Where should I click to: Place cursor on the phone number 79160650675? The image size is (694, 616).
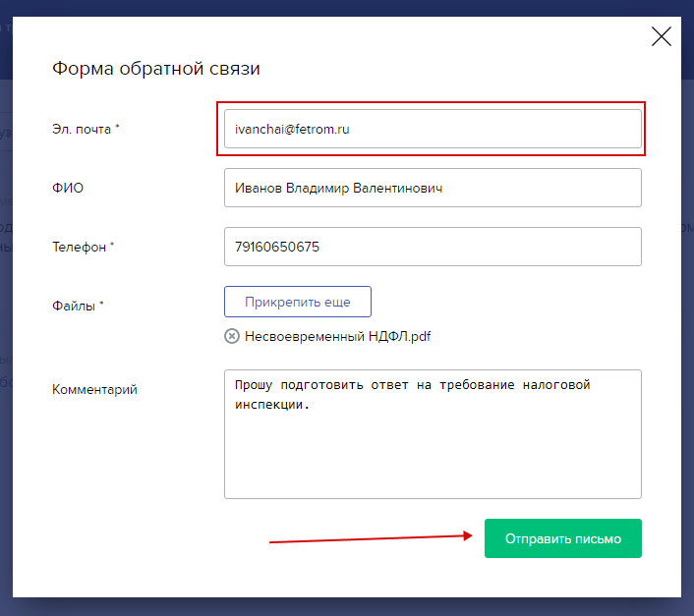coord(277,247)
